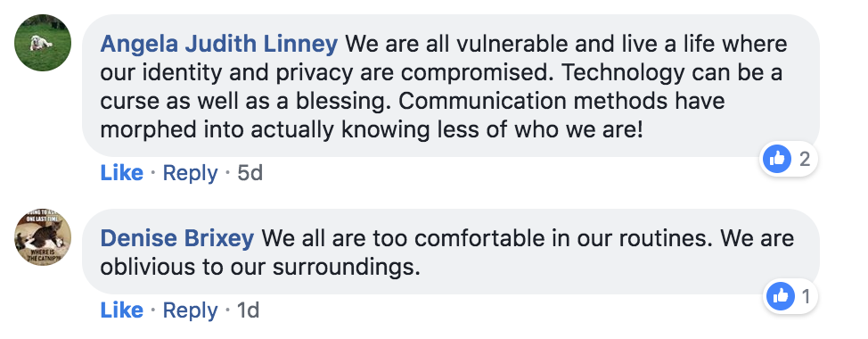Viewport: 868px width, 339px height.
Task: Select Denise's comment bubble about routines
Action: point(451,252)
